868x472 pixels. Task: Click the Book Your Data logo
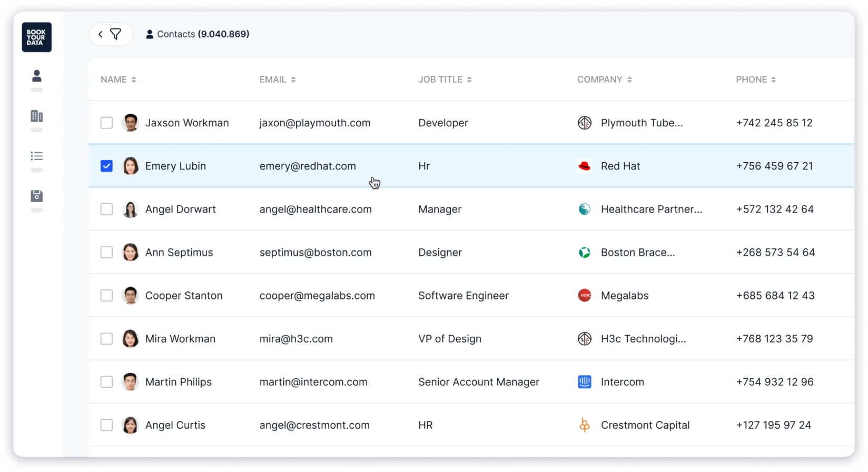pos(36,37)
